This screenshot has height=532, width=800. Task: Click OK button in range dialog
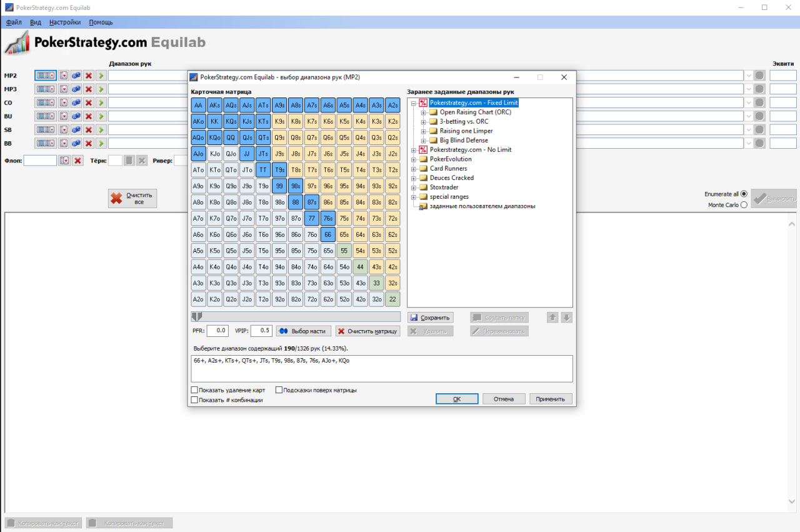click(457, 399)
